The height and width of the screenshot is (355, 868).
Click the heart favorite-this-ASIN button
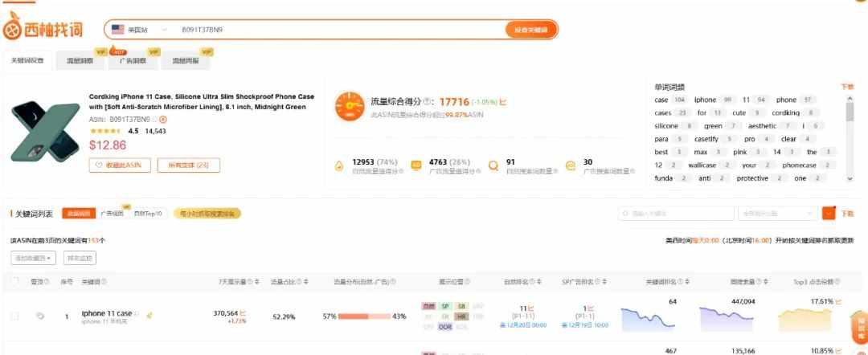(x=120, y=165)
